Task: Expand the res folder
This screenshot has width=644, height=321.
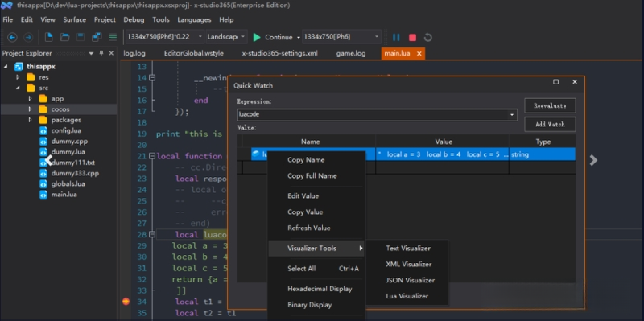Action: point(18,77)
